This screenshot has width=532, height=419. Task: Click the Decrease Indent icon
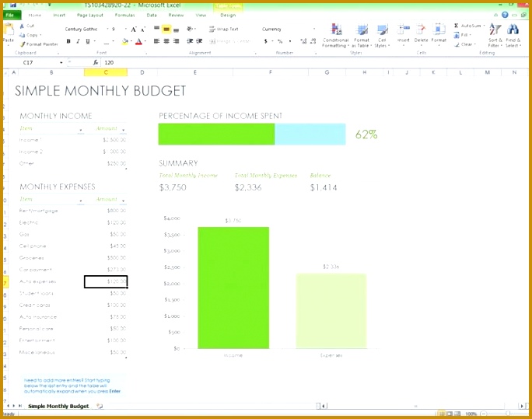click(190, 41)
